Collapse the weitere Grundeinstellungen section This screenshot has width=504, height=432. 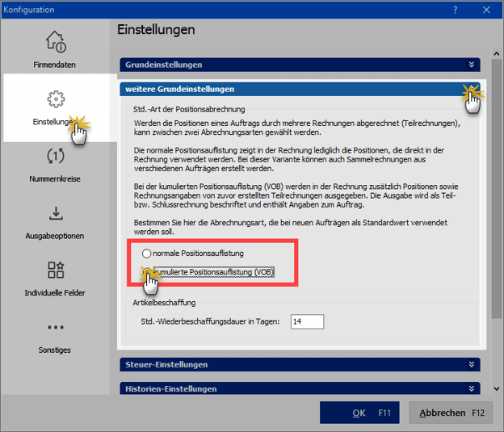pyautogui.click(x=472, y=89)
